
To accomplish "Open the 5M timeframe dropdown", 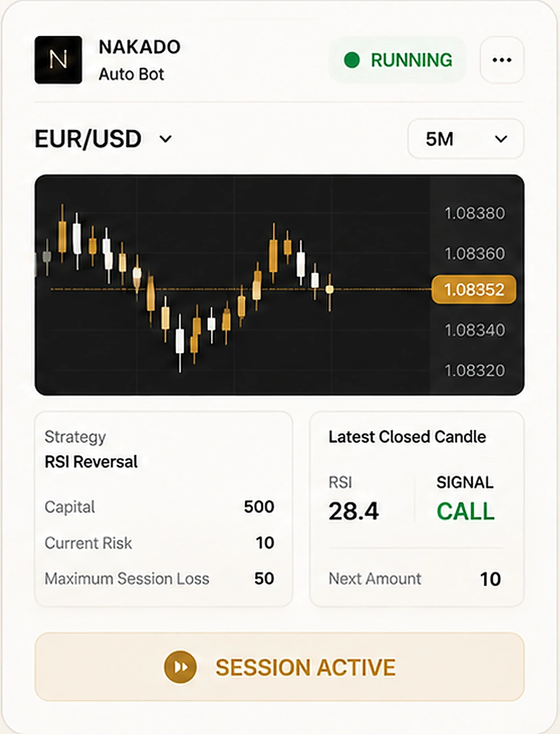I will tap(466, 139).
